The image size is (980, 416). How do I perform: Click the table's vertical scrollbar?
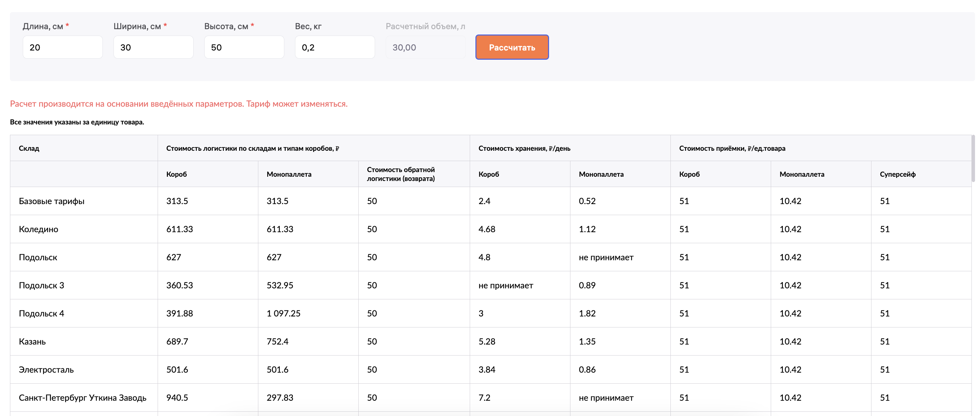click(973, 158)
